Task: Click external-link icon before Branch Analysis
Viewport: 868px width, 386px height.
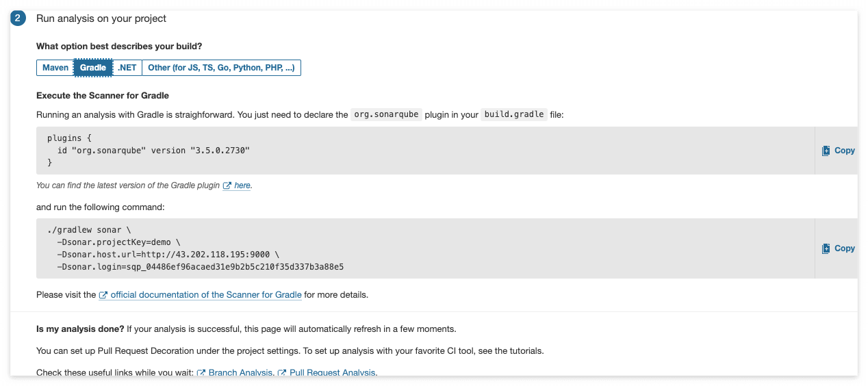Action: pyautogui.click(x=201, y=373)
